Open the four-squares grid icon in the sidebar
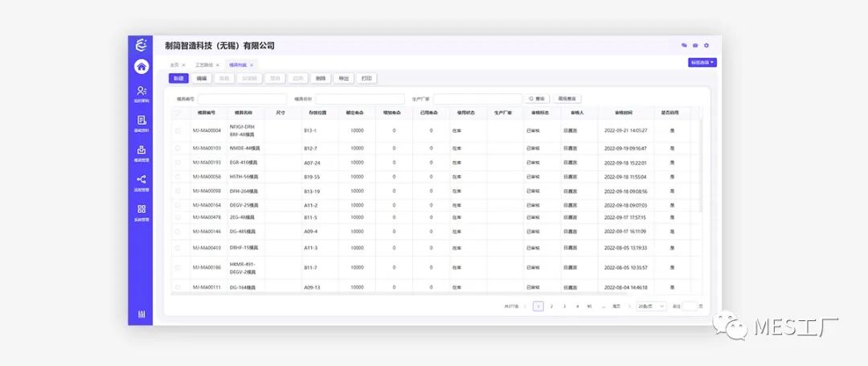 [x=141, y=209]
